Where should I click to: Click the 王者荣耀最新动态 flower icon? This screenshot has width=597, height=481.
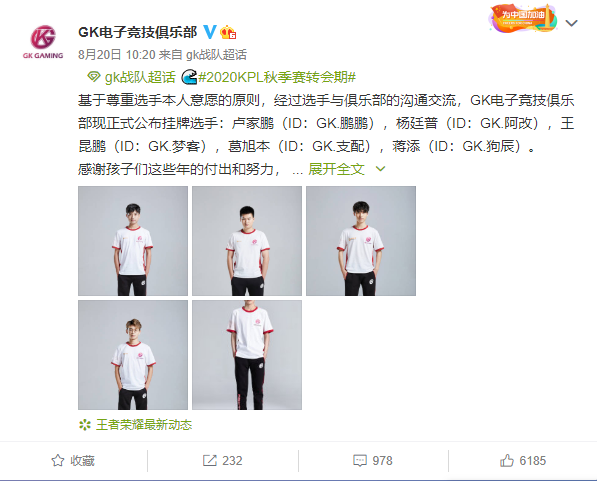(85, 425)
